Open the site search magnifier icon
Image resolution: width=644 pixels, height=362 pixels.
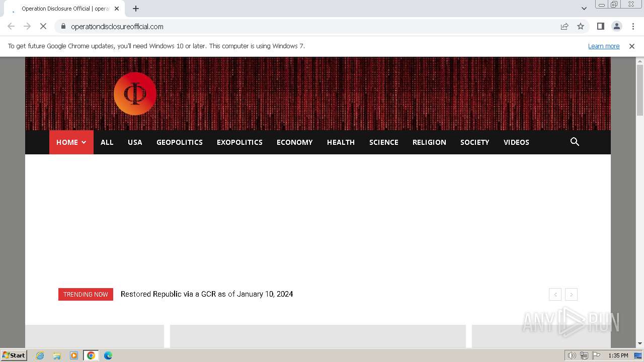(x=575, y=142)
